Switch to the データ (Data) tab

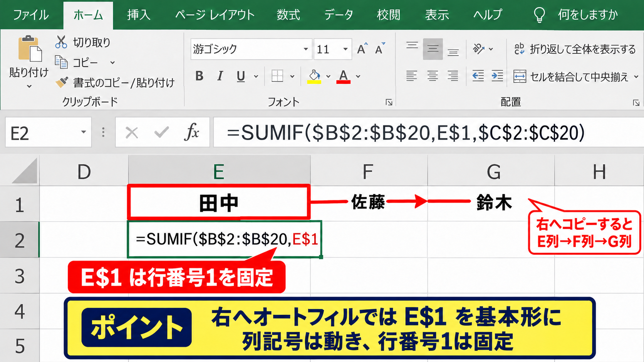click(x=339, y=15)
